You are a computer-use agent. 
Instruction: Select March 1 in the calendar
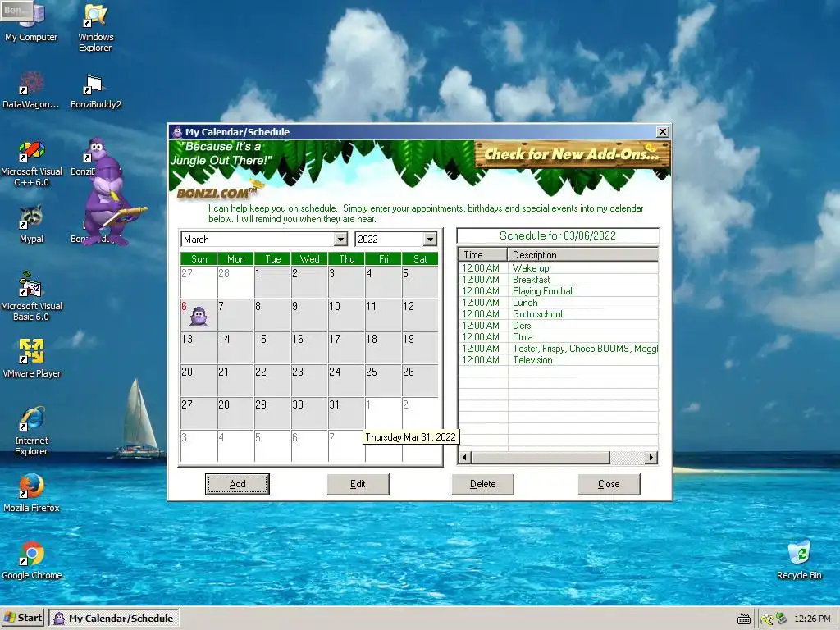coord(272,282)
